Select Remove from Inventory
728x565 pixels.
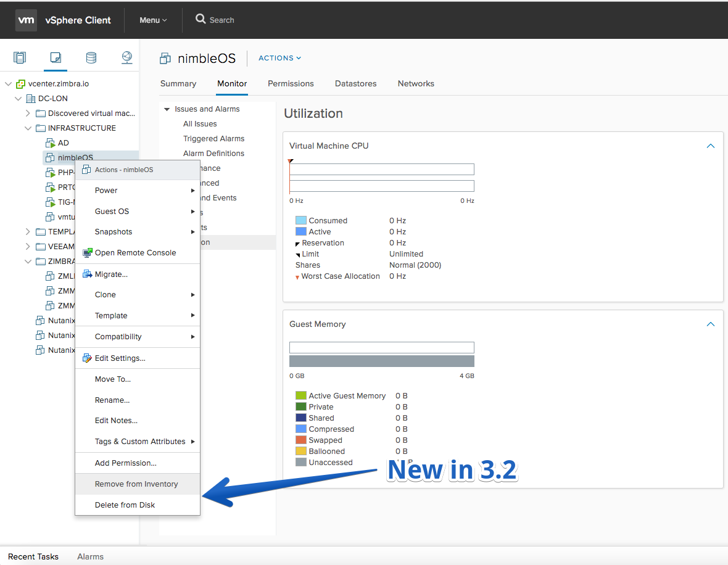(138, 484)
